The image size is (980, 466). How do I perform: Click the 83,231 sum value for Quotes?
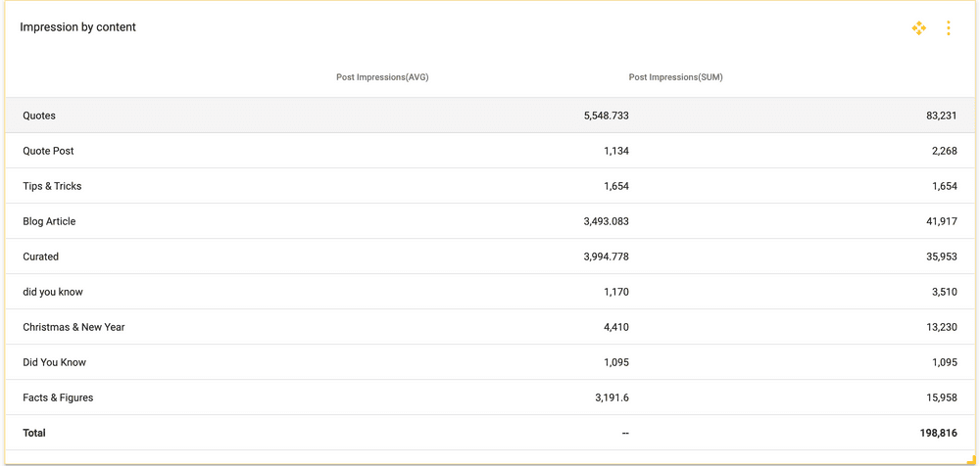point(941,116)
